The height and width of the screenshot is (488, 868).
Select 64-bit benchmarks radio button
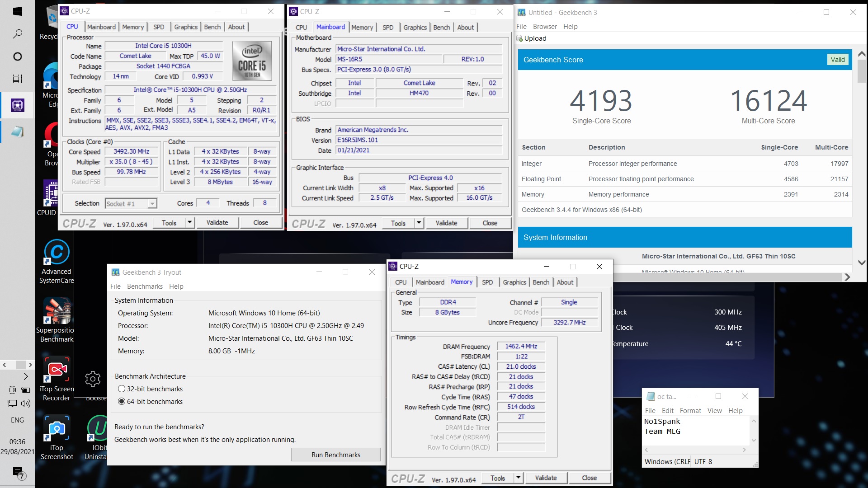122,401
